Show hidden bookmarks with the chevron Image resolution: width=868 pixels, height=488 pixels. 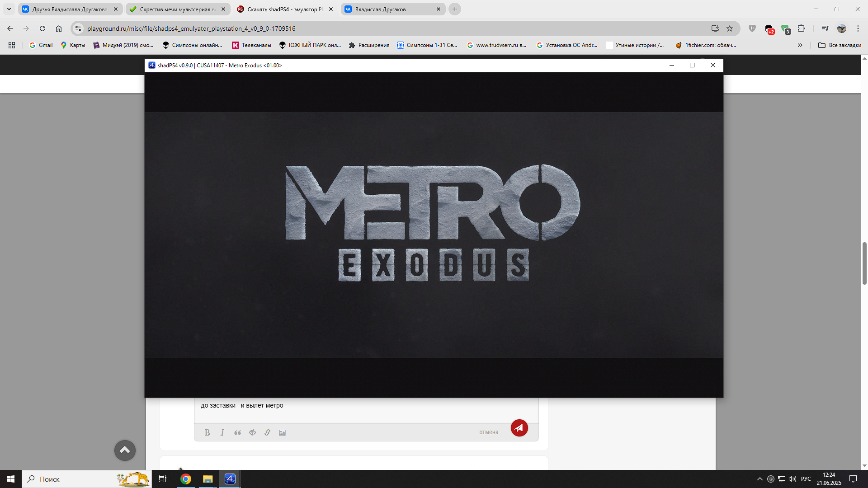pyautogui.click(x=800, y=45)
